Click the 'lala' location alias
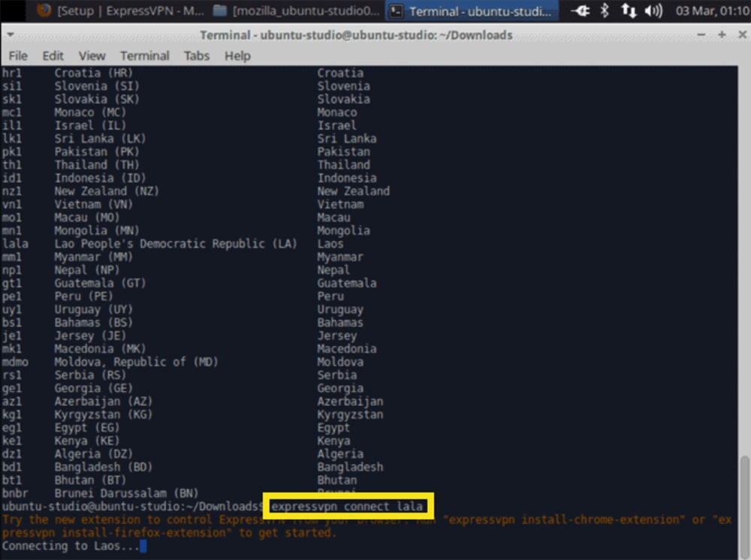Screen dimensions: 751x560 coord(15,244)
